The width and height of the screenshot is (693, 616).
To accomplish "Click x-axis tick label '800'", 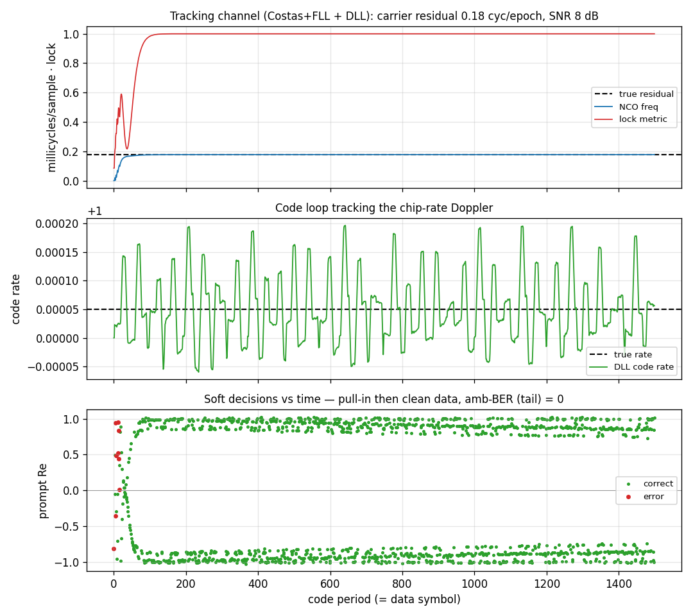I will 402,584.
